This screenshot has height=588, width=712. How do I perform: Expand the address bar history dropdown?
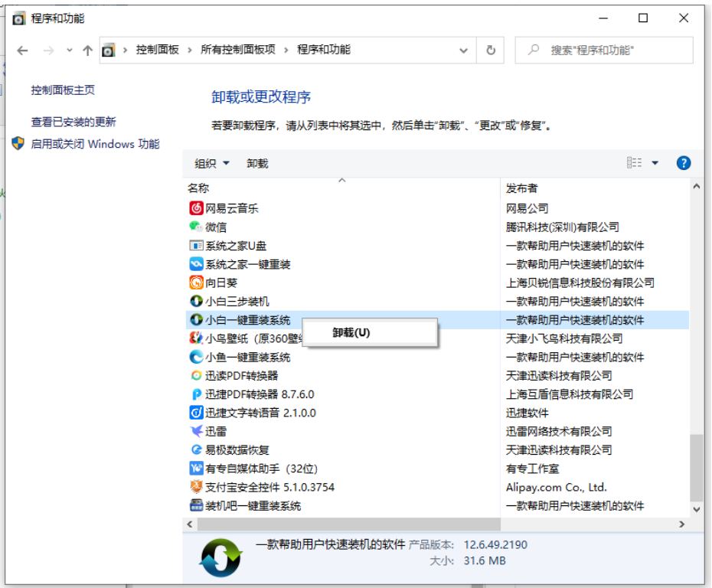[x=463, y=51]
